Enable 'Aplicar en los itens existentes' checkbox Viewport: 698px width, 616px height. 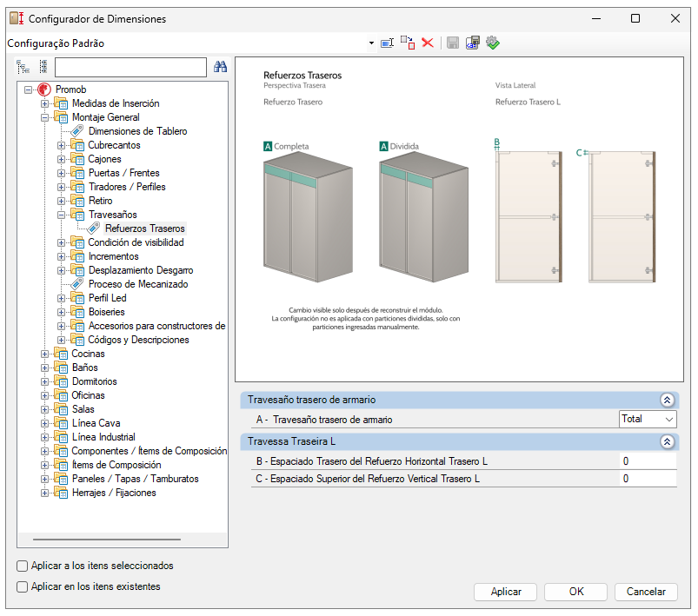pyautogui.click(x=22, y=586)
